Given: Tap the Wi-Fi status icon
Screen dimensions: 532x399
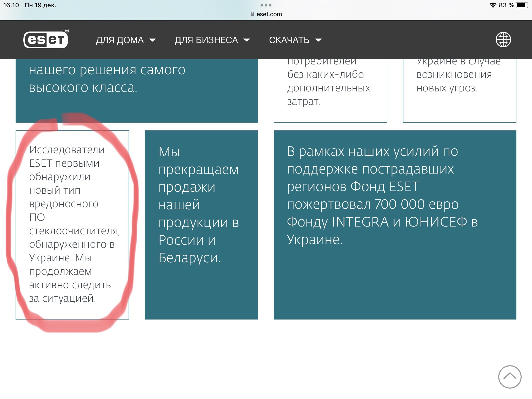Looking at the screenshot, I should tap(493, 5).
